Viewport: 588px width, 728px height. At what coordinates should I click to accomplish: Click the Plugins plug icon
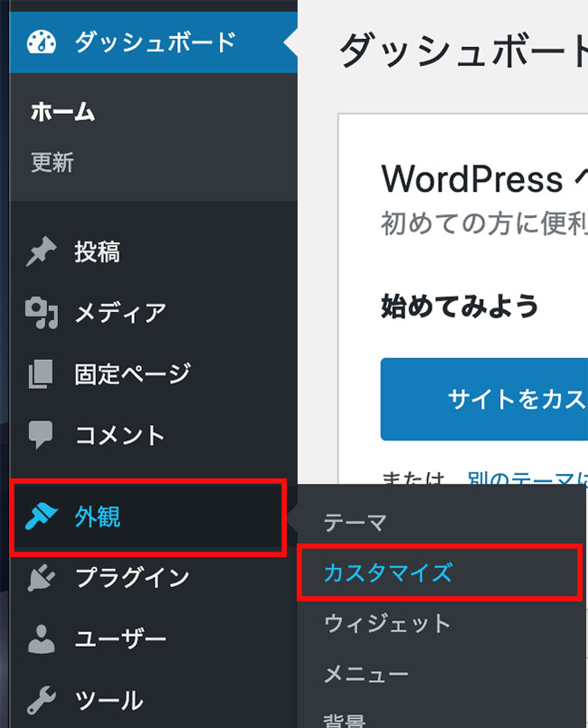tap(43, 577)
